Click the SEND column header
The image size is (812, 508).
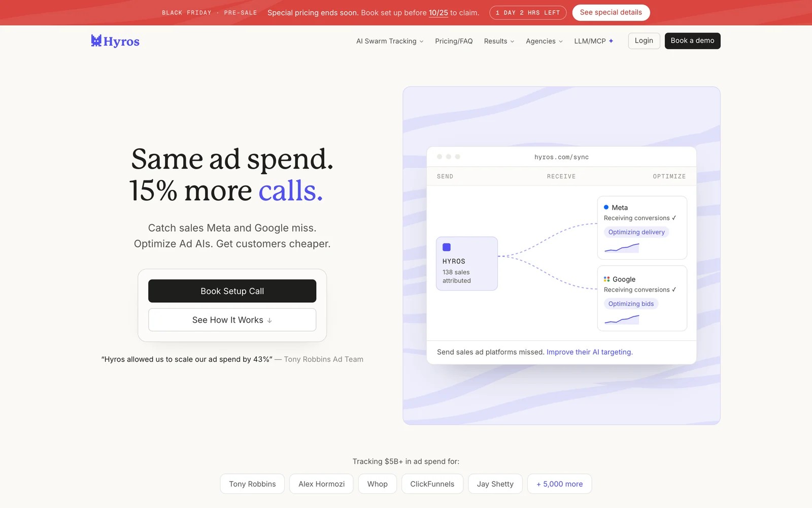tap(445, 176)
